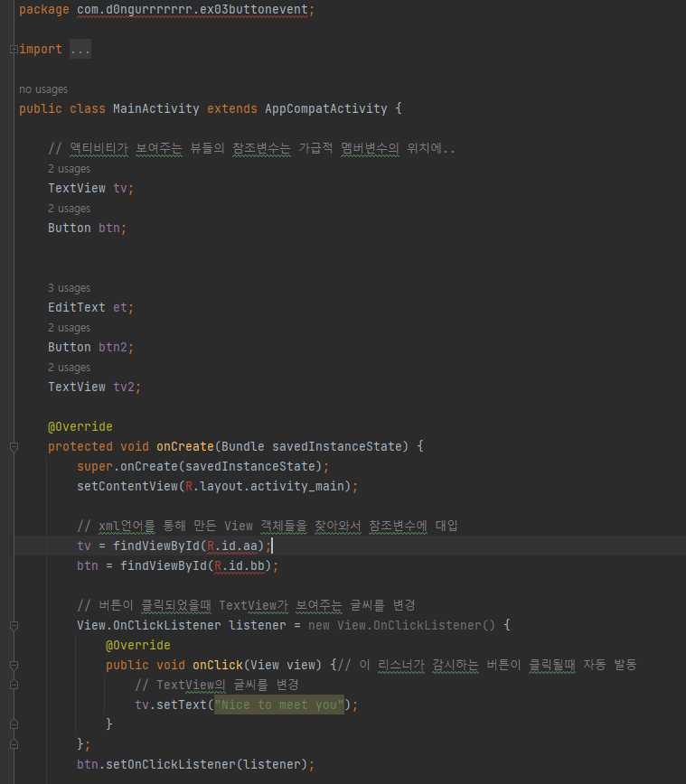Click the onCreate method name in its declaration
Viewport: 686px width, 784px height.
(185, 446)
